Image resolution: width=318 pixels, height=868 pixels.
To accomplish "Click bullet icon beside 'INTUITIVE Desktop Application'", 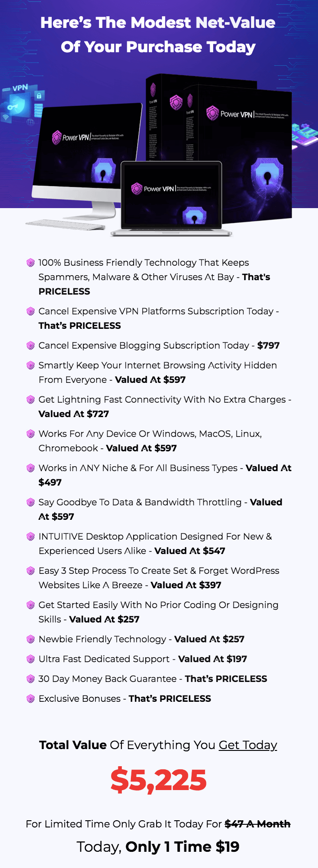I will pos(31,536).
